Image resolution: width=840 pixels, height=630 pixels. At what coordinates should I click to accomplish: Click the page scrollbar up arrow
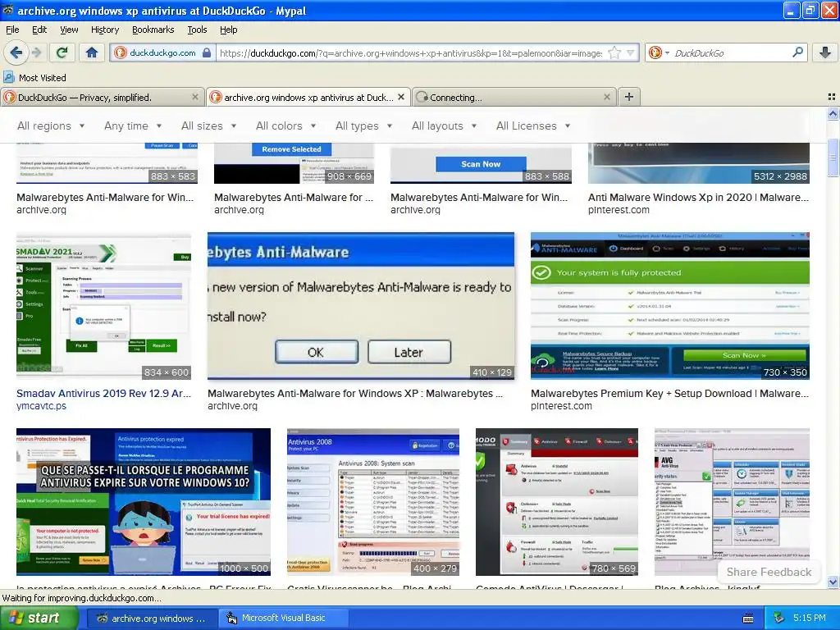833,113
